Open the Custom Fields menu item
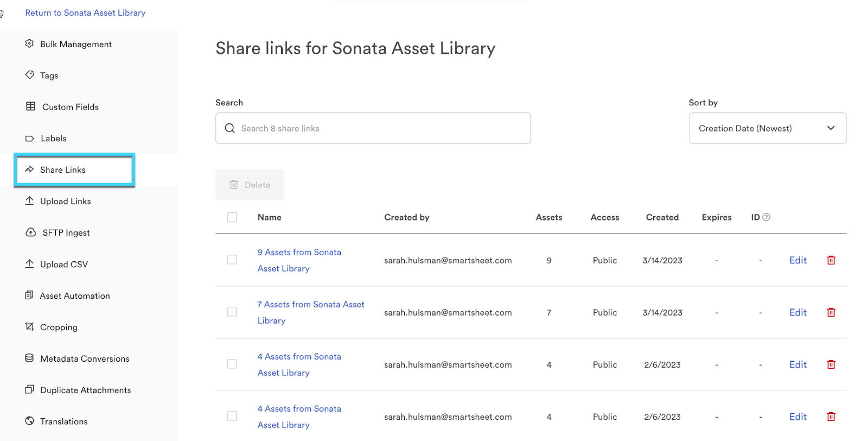Viewport: 868px width, 441px height. [70, 107]
